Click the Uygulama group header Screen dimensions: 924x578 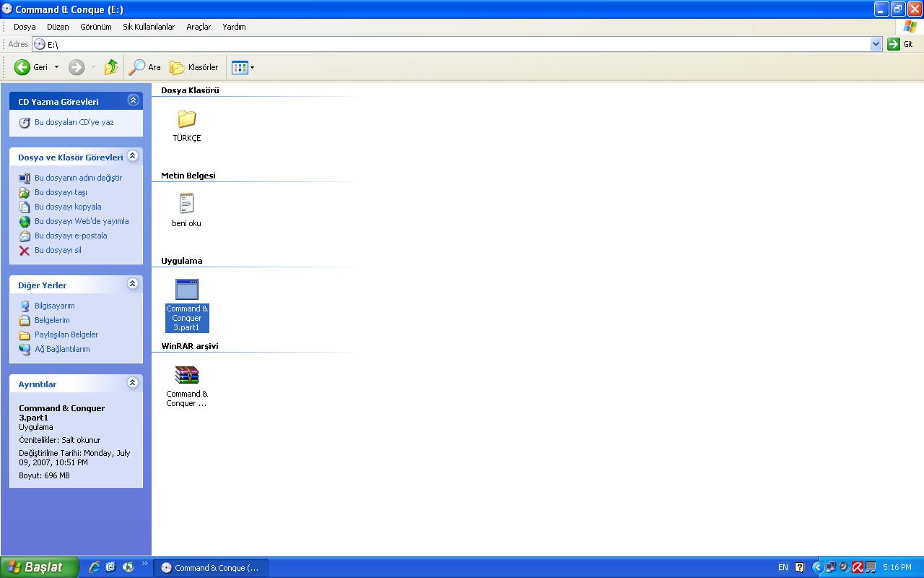click(x=182, y=261)
